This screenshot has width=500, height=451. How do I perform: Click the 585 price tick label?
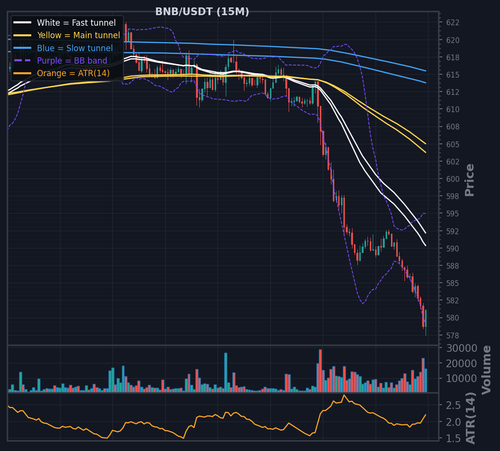pyautogui.click(x=453, y=283)
